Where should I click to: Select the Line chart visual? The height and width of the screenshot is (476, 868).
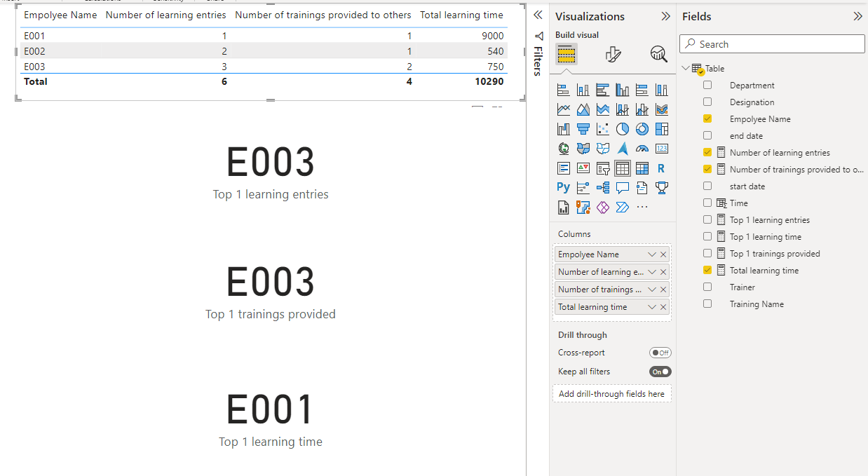coord(563,109)
